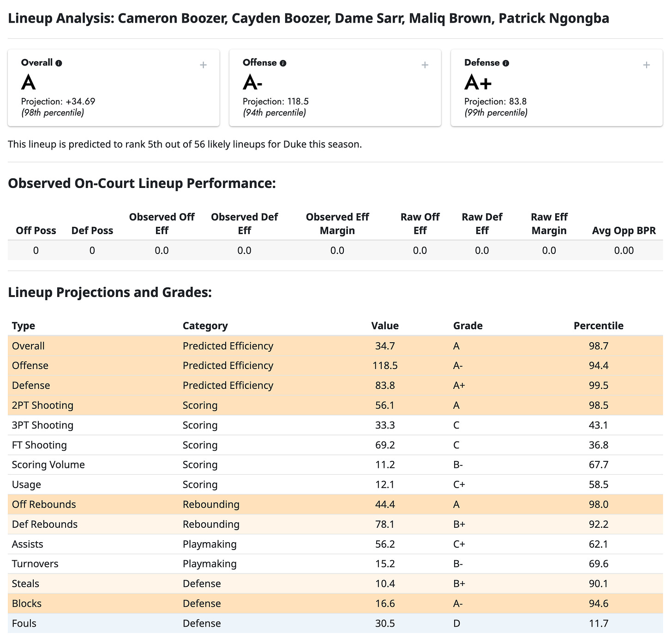The width and height of the screenshot is (672, 641).
Task: Select the 2PT Shooting row label
Action: click(42, 405)
